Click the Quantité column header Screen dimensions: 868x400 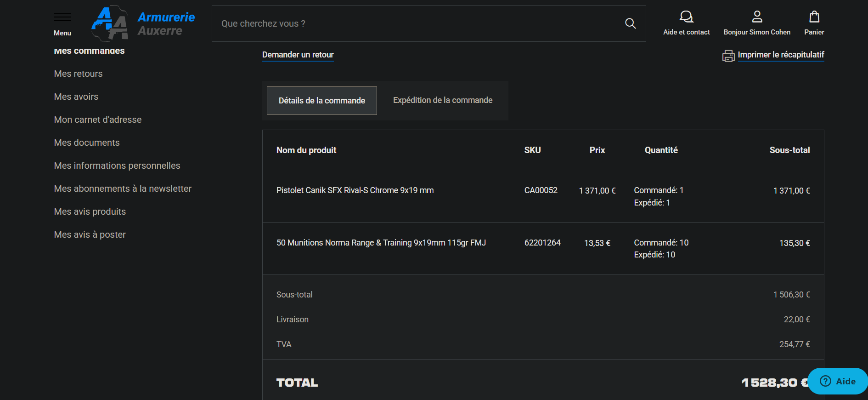661,150
